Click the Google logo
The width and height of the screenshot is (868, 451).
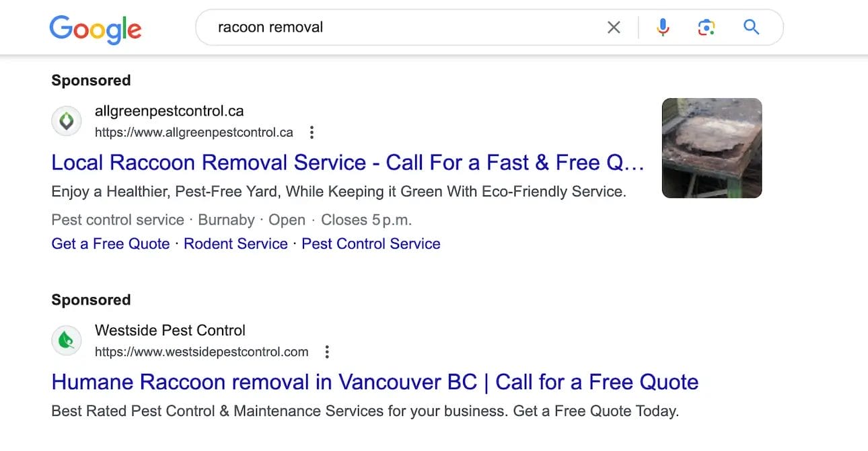click(x=95, y=28)
